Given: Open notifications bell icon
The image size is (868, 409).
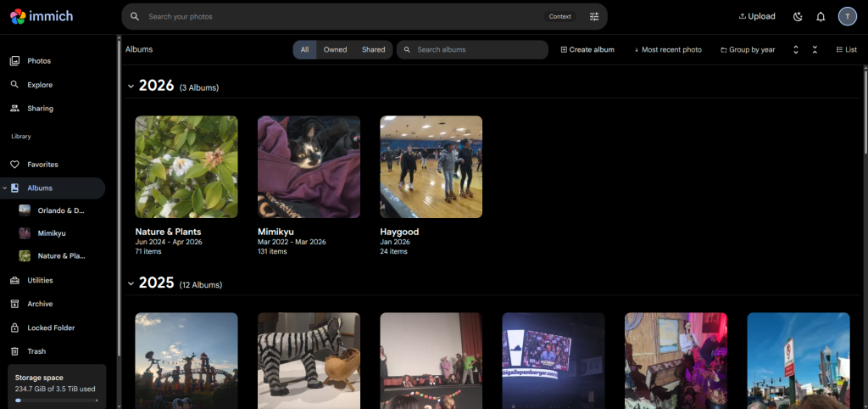Looking at the screenshot, I should click(821, 16).
